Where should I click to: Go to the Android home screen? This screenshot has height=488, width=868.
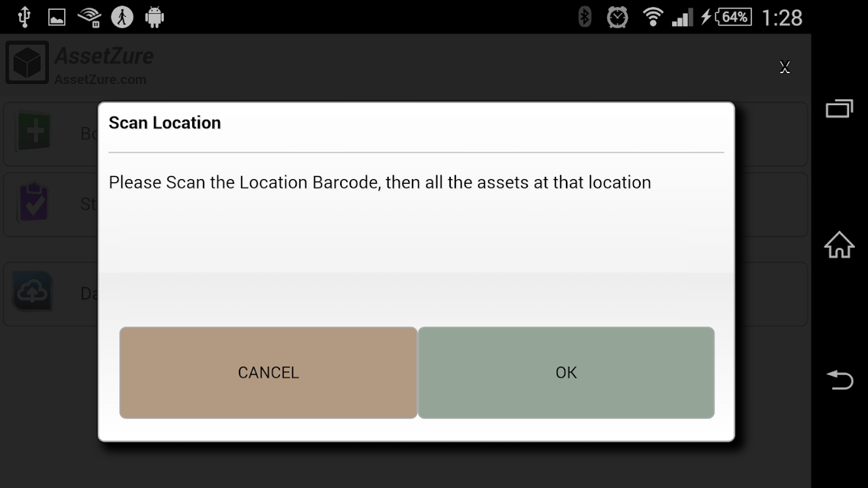[x=839, y=245]
